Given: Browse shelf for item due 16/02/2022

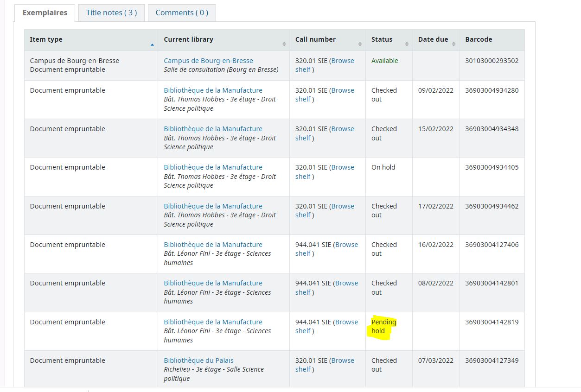Looking at the screenshot, I should pos(346,245).
